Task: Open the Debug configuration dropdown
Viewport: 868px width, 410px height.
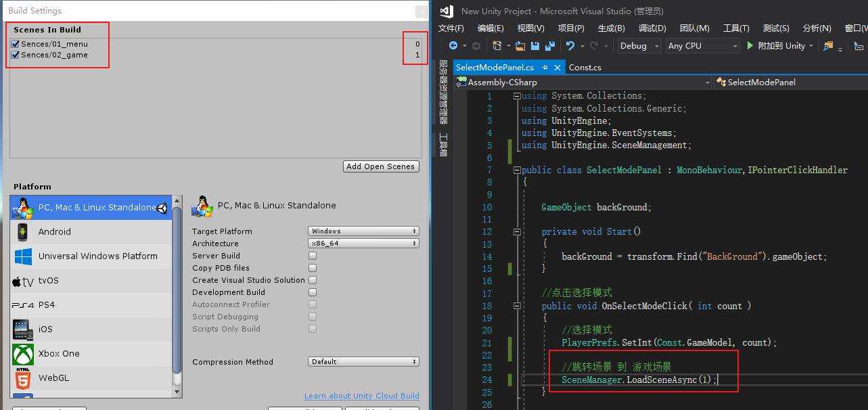Action: 639,46
